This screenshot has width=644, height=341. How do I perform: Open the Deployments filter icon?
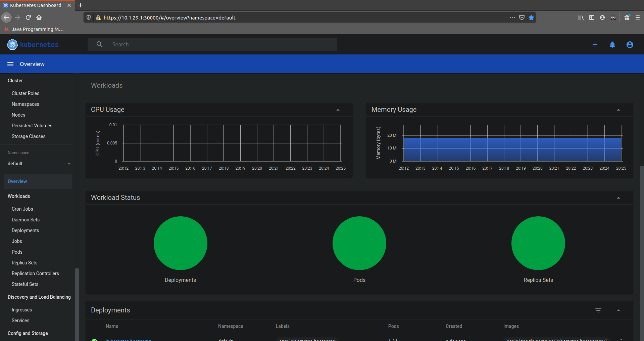pos(598,310)
